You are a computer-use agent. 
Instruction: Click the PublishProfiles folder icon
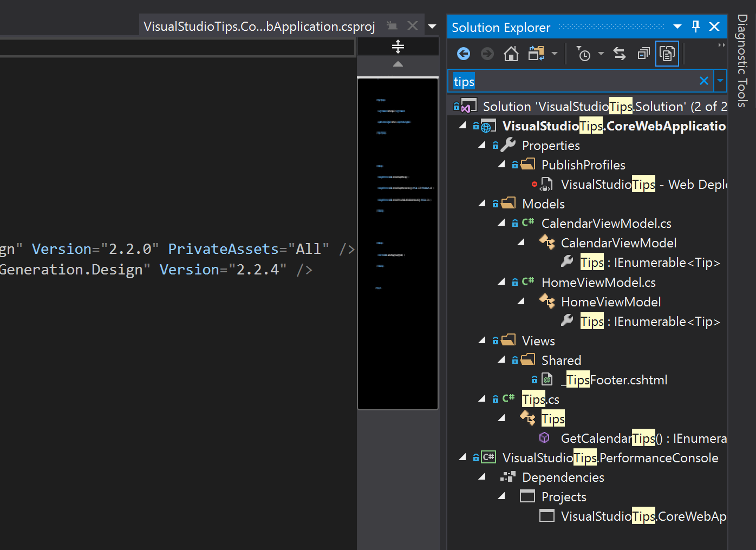point(527,164)
